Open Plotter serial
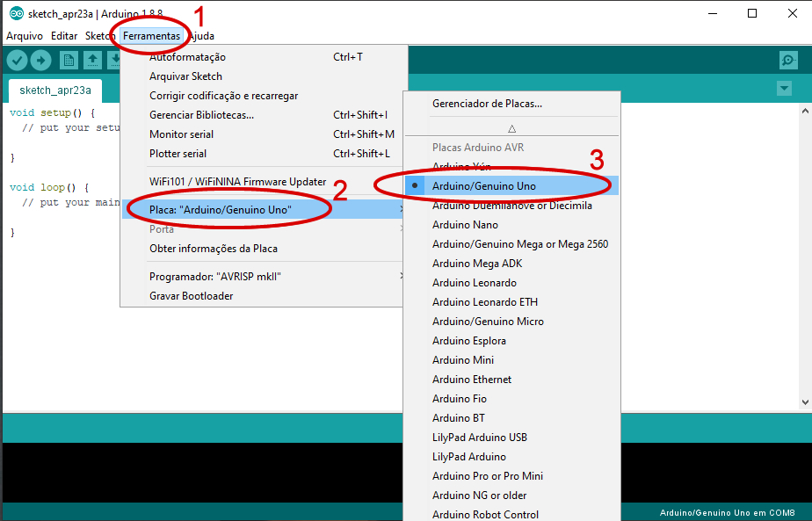Viewport: 812px width, 521px height. (264, 154)
